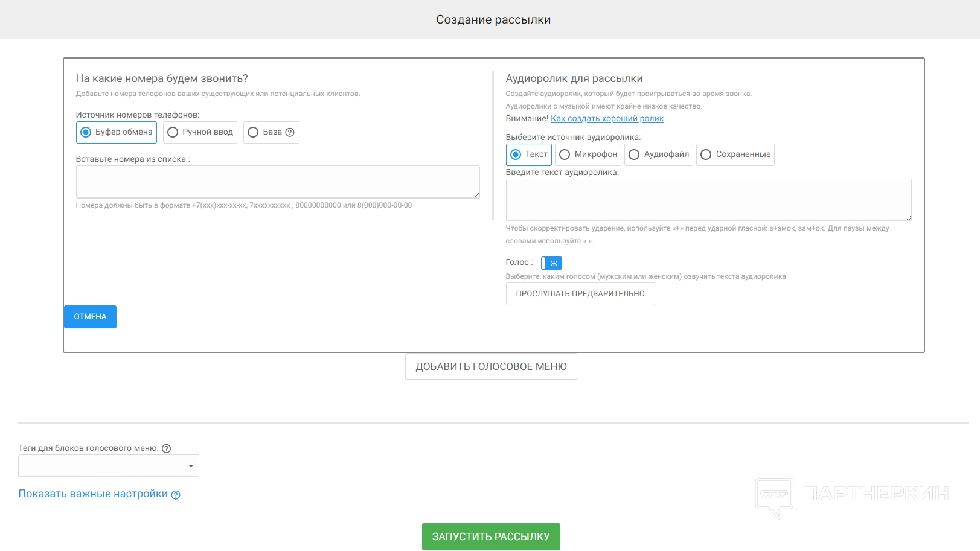Select Аудиофайл audio source option
Screen dimensions: 980x551
click(x=634, y=154)
